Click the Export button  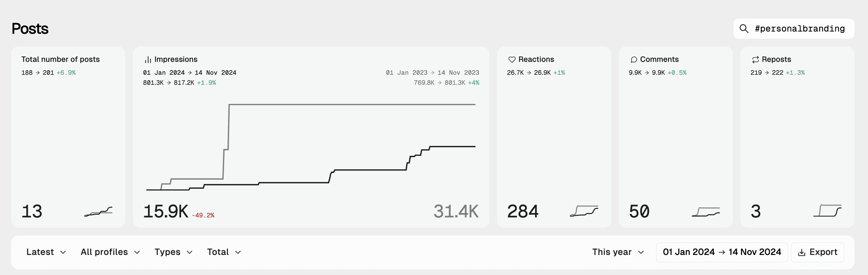pyautogui.click(x=818, y=252)
